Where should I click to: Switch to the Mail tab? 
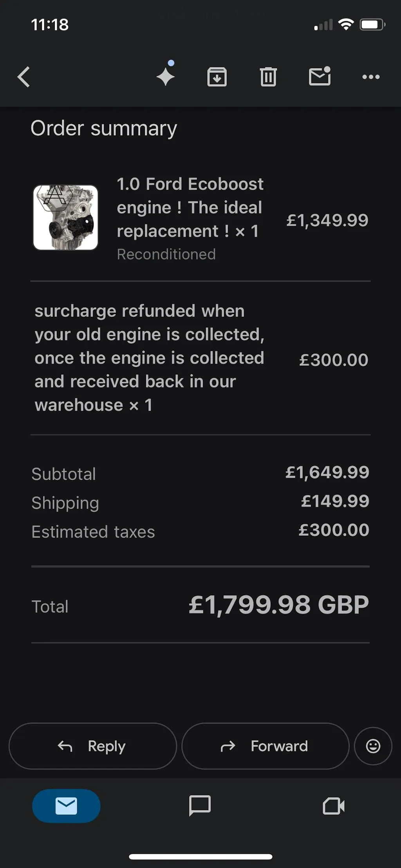point(66,806)
